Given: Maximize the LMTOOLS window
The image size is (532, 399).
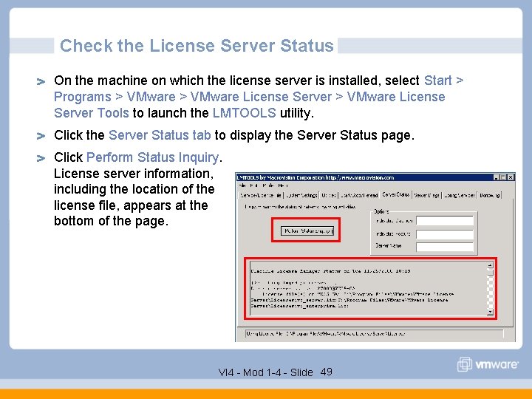Looking at the screenshot, I should coord(503,177).
